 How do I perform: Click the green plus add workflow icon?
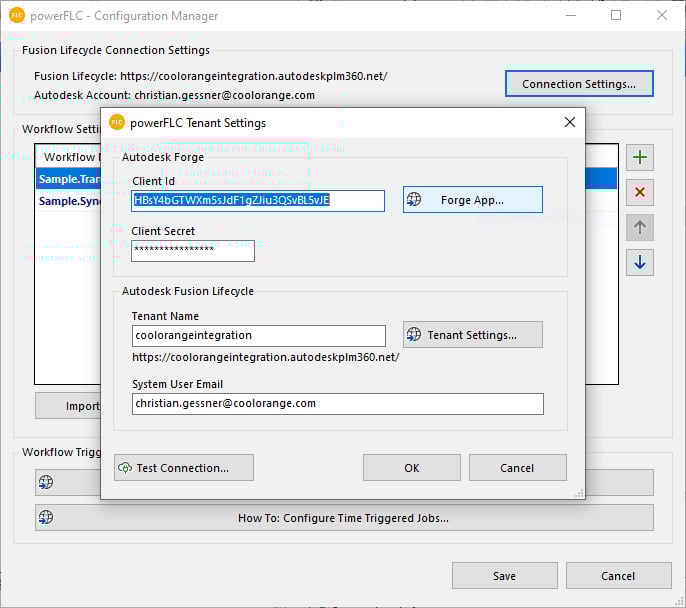pos(640,157)
